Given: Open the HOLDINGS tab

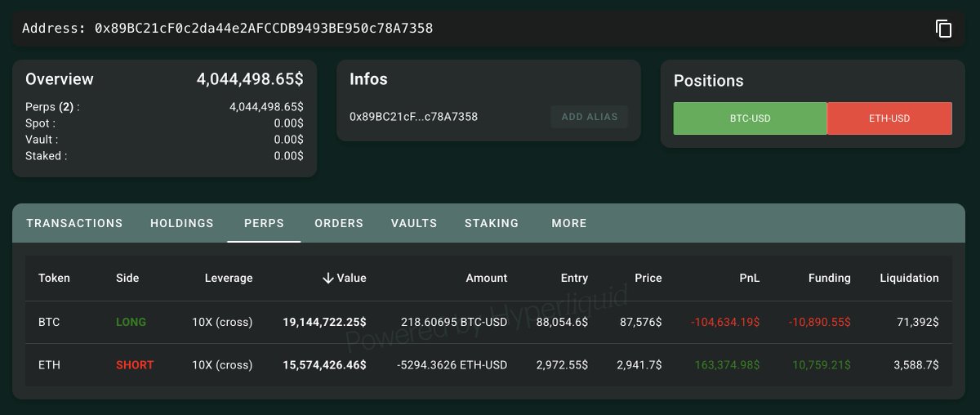Looking at the screenshot, I should (x=182, y=223).
